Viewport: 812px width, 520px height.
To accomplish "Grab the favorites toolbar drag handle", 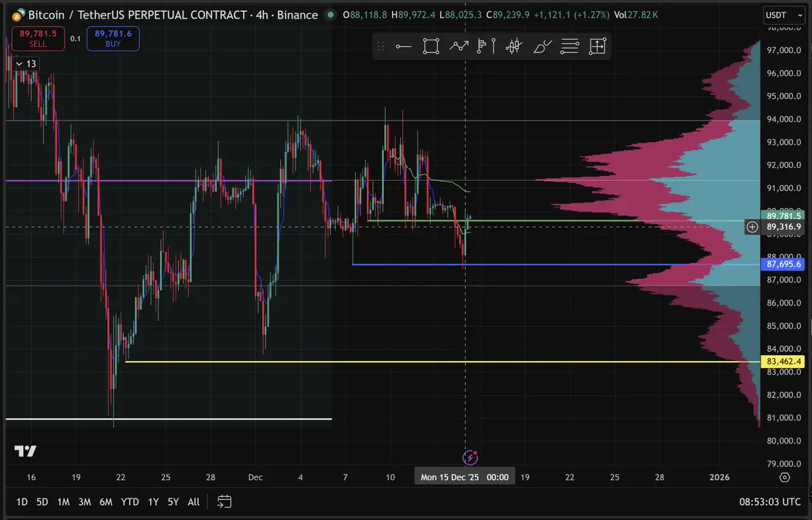I will 381,47.
